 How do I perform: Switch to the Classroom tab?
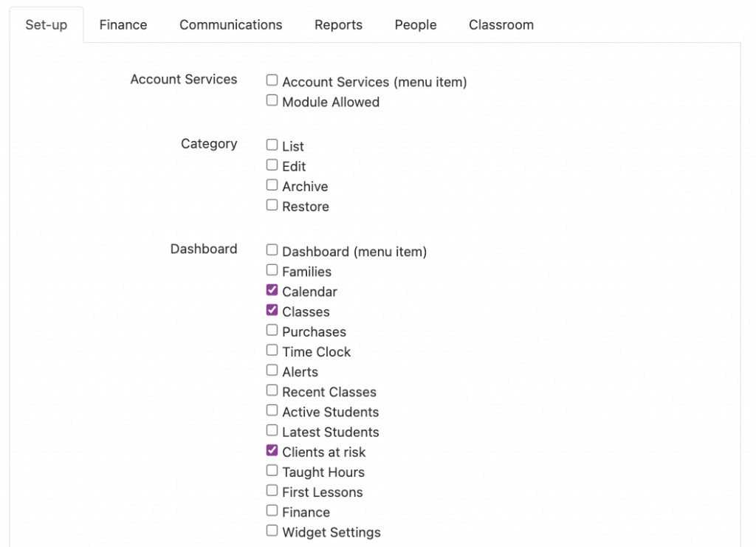501,24
